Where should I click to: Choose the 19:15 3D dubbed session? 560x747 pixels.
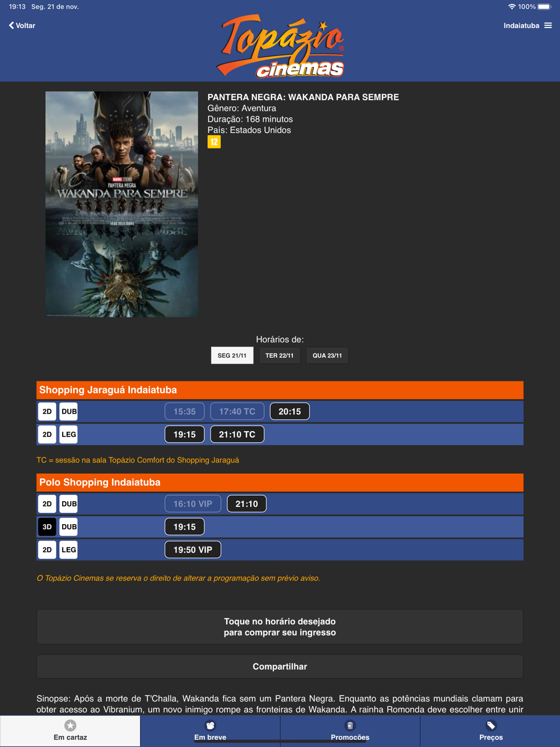(184, 527)
